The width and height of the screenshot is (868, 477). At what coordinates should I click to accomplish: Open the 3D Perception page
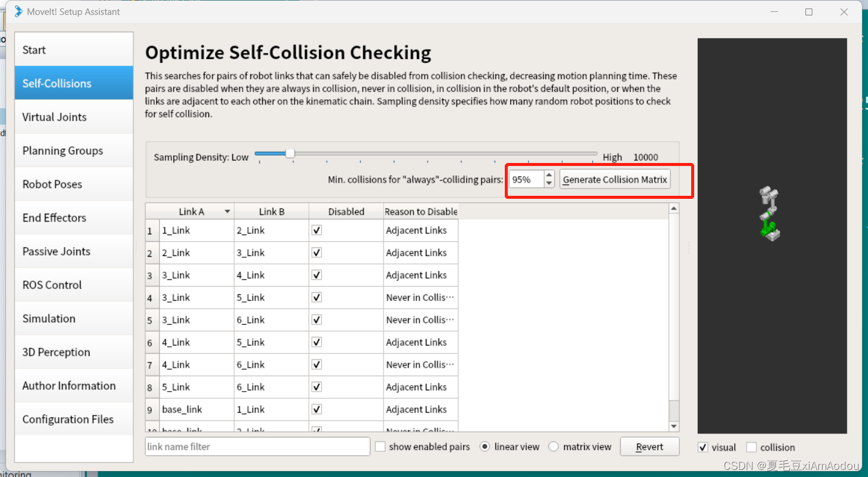coord(73,352)
